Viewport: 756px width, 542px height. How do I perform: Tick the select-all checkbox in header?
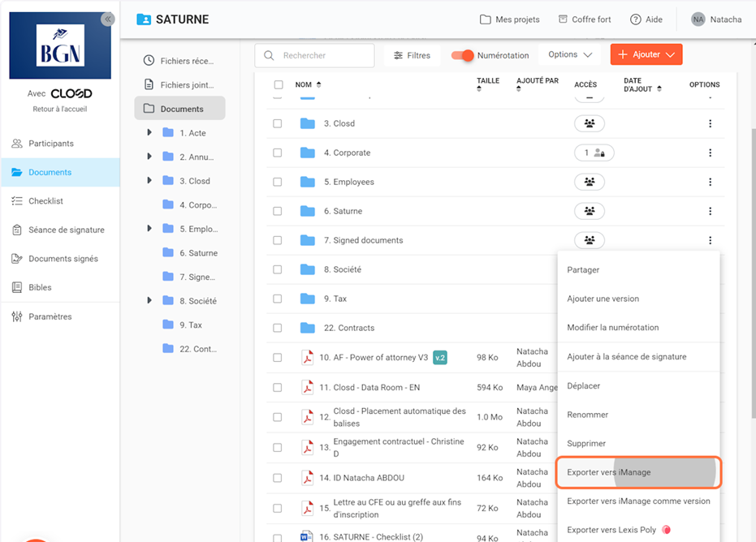pyautogui.click(x=279, y=84)
